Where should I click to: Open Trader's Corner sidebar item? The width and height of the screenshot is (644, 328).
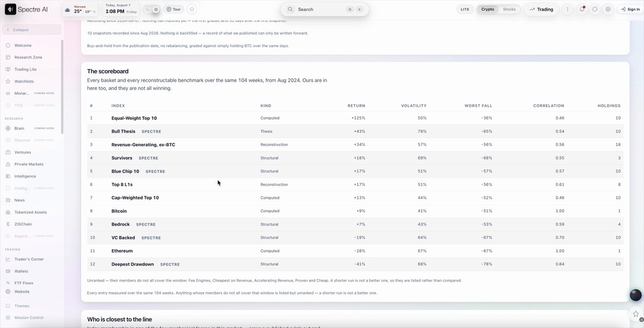29,259
